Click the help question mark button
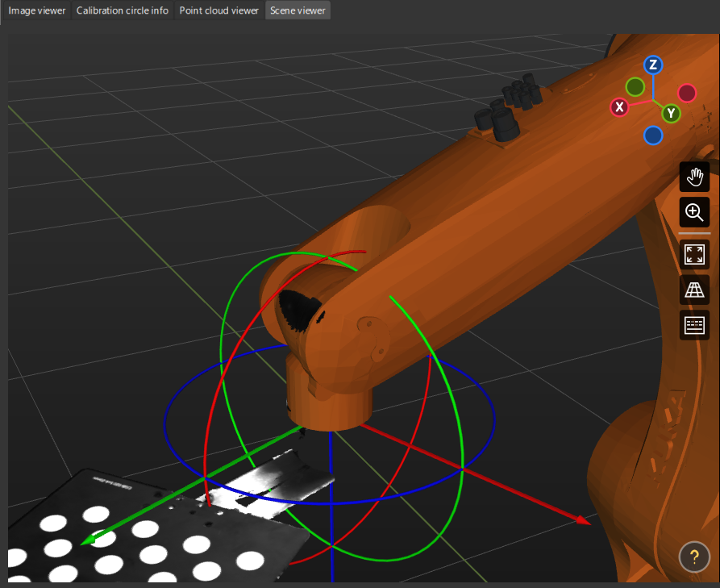 [x=694, y=557]
